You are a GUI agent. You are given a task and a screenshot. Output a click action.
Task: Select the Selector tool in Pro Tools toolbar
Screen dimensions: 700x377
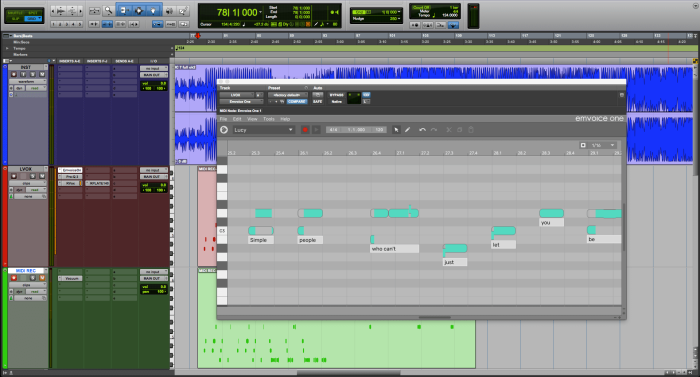[138, 11]
